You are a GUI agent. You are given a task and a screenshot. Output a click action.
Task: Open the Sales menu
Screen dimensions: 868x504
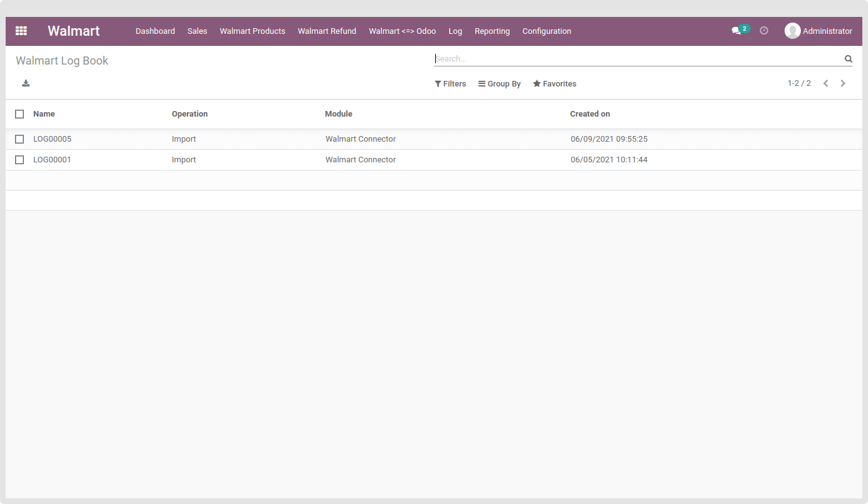click(197, 31)
